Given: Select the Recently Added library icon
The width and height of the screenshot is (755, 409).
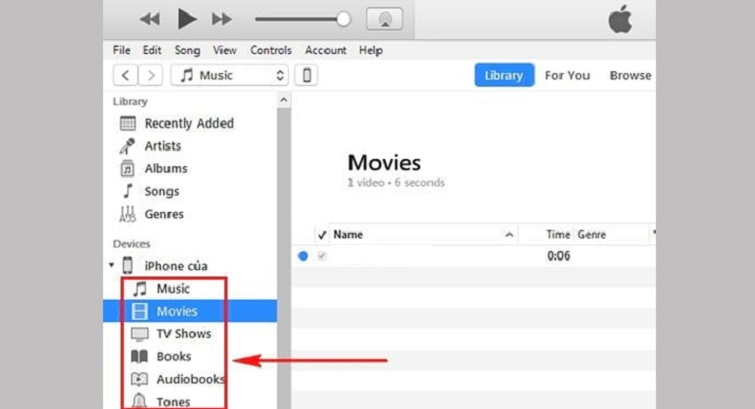Looking at the screenshot, I should (128, 124).
